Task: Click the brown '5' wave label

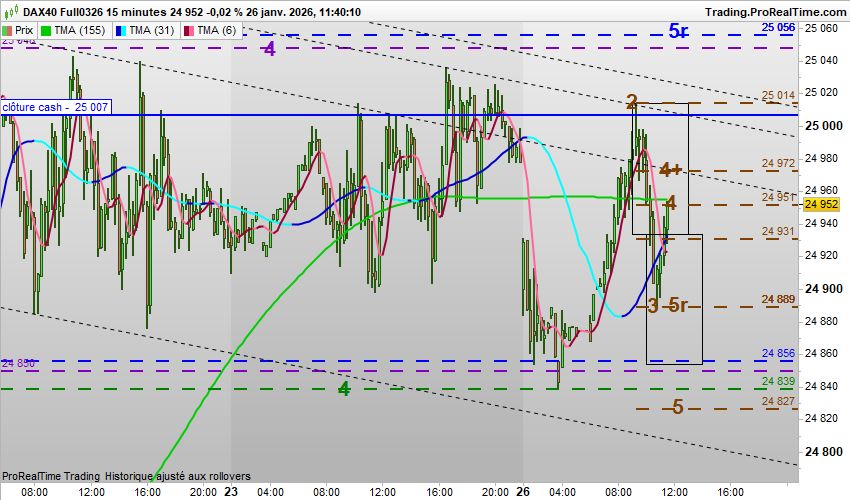Action: pyautogui.click(x=678, y=407)
